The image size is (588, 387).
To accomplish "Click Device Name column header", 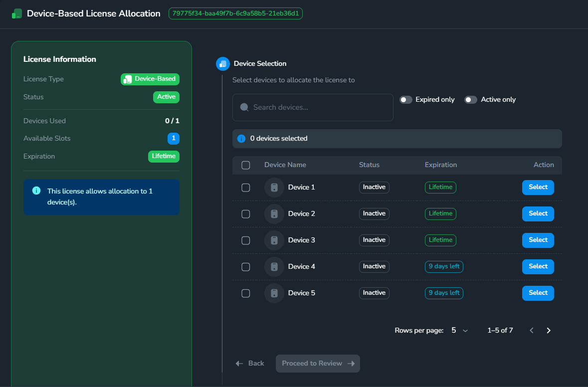I will [x=285, y=165].
